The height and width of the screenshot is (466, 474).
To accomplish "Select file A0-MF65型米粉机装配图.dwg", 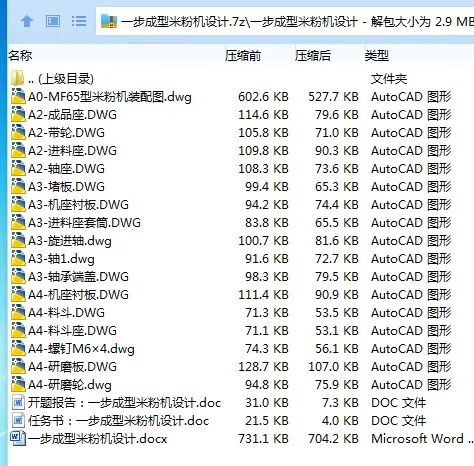I will point(110,97).
